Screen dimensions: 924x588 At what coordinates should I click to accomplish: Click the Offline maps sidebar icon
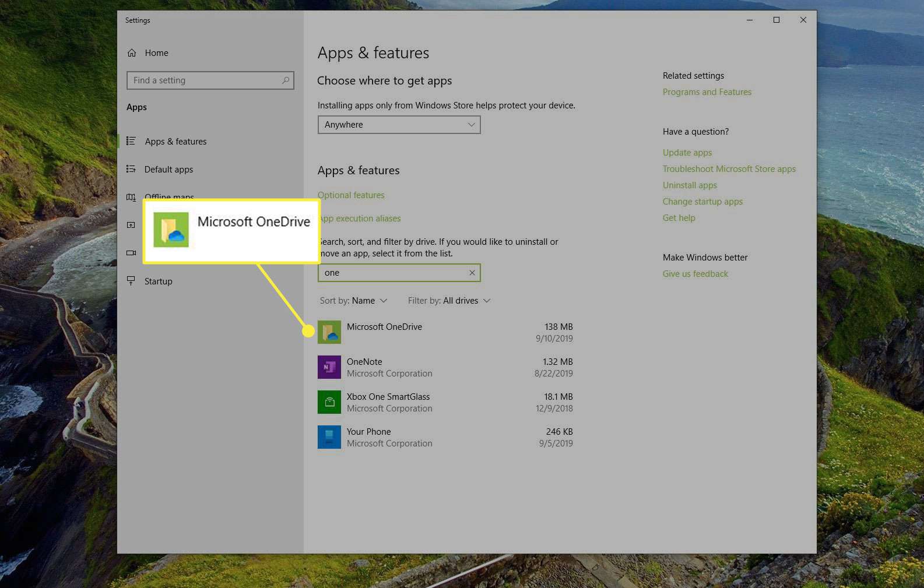pyautogui.click(x=131, y=197)
